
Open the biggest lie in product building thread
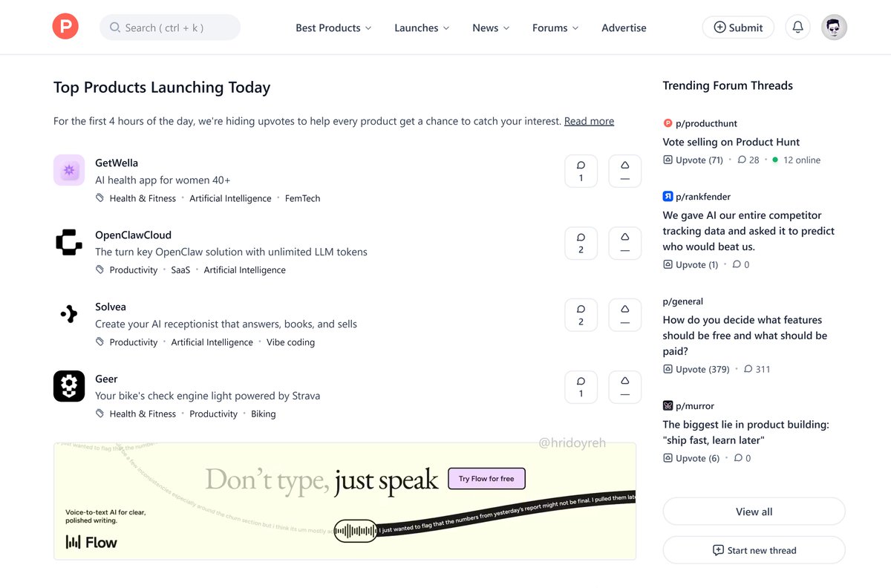pyautogui.click(x=746, y=432)
